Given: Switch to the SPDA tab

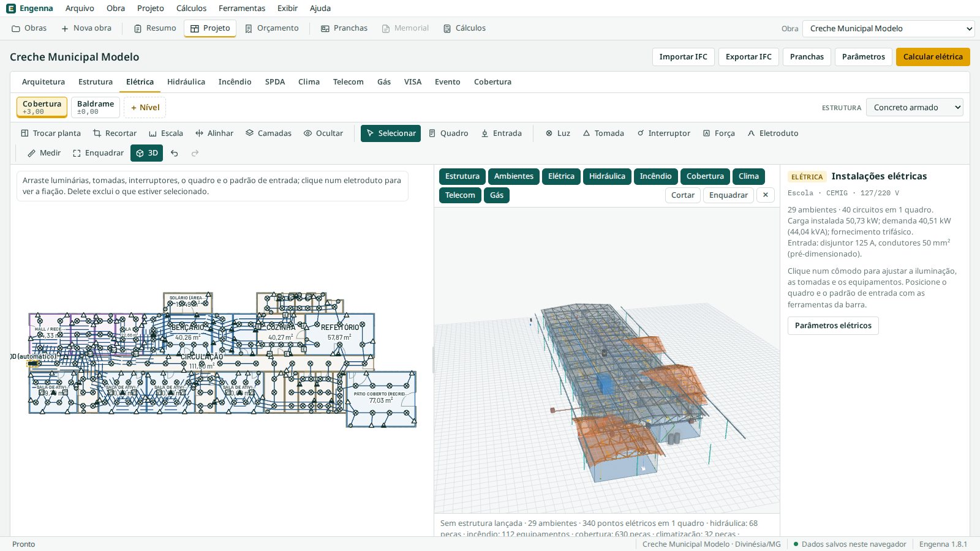Looking at the screenshot, I should pyautogui.click(x=275, y=82).
